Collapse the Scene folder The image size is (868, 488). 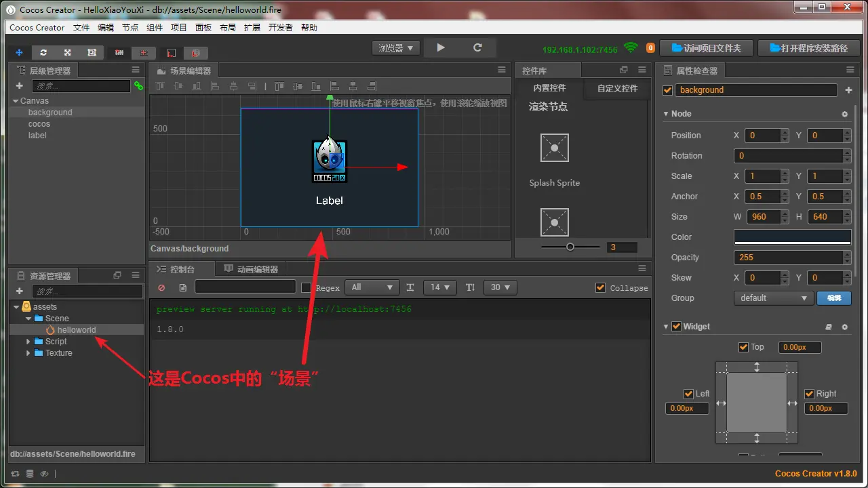click(28, 319)
